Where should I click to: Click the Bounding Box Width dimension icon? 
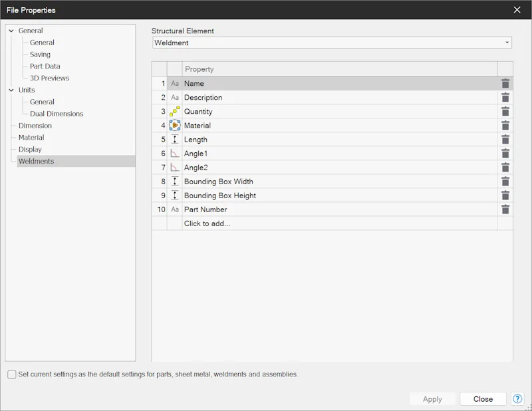pos(175,182)
